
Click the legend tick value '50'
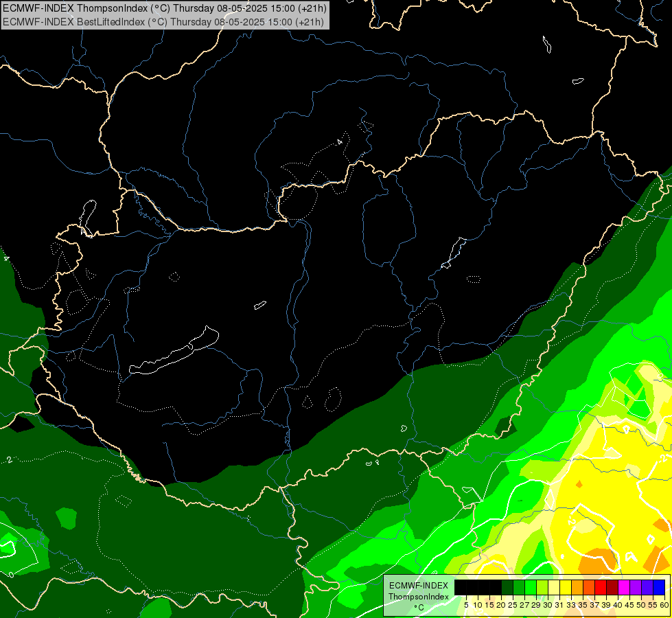pos(640,605)
